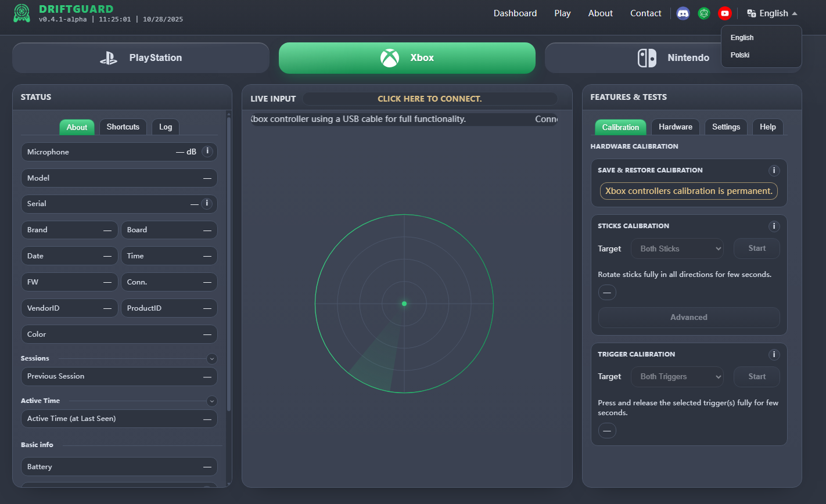Open the Both Triggers target dropdown
826x504 pixels.
click(677, 377)
